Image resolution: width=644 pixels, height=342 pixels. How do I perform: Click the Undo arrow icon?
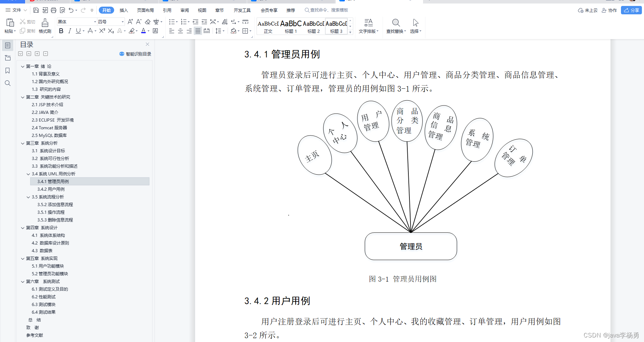pos(71,10)
